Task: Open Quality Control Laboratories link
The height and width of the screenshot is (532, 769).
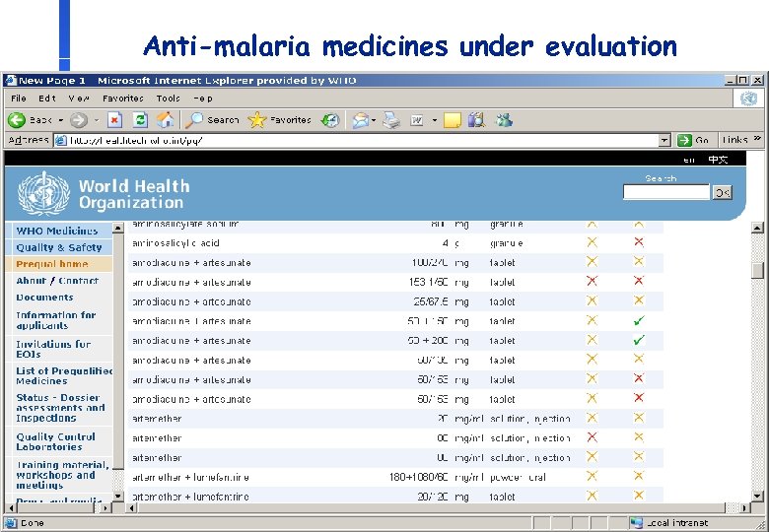Action: (55, 441)
